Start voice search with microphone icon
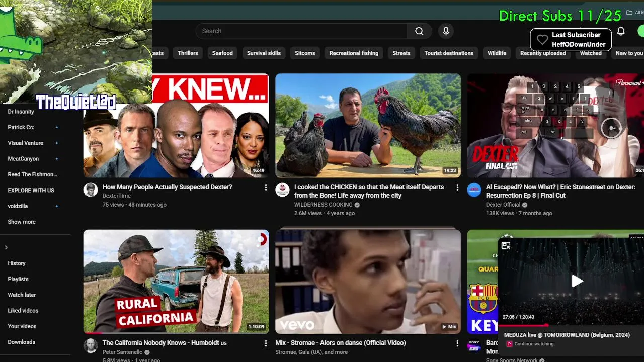The image size is (644, 362). coord(446,31)
